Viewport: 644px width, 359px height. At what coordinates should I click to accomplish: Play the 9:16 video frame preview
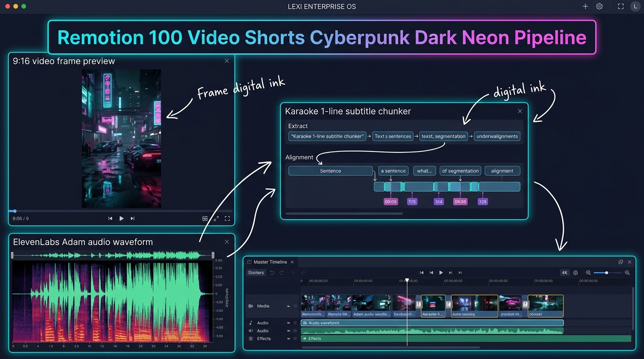pyautogui.click(x=122, y=218)
